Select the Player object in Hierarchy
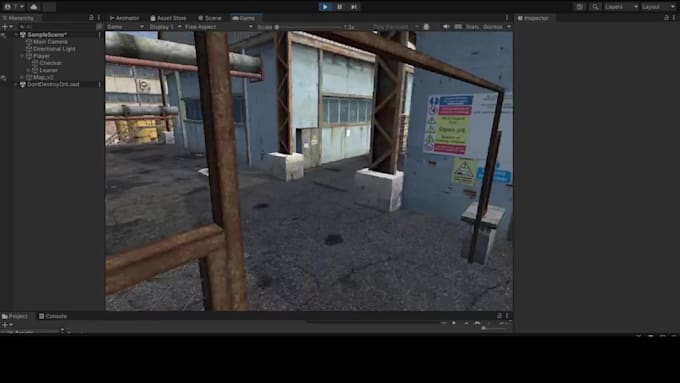Screen dimensions: 680x383 coord(42,56)
